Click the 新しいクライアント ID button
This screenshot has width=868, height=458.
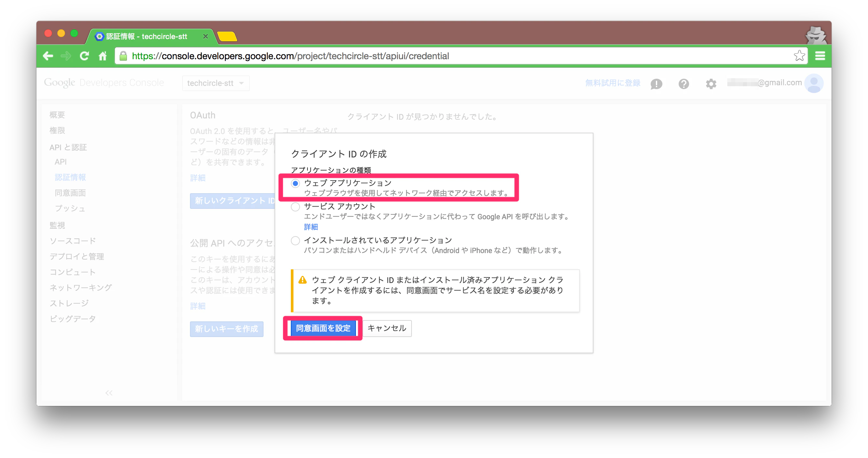point(233,200)
